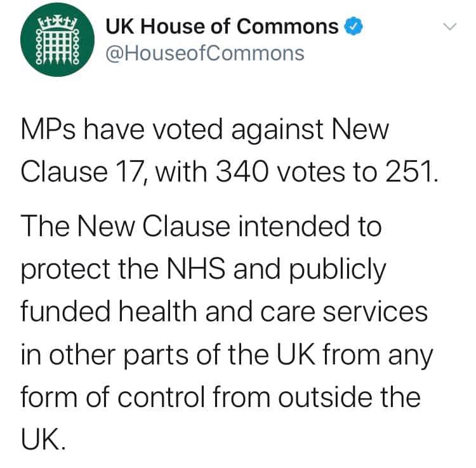The width and height of the screenshot is (476, 468).
Task: Click the blue verified checkmark badge
Action: (x=352, y=27)
